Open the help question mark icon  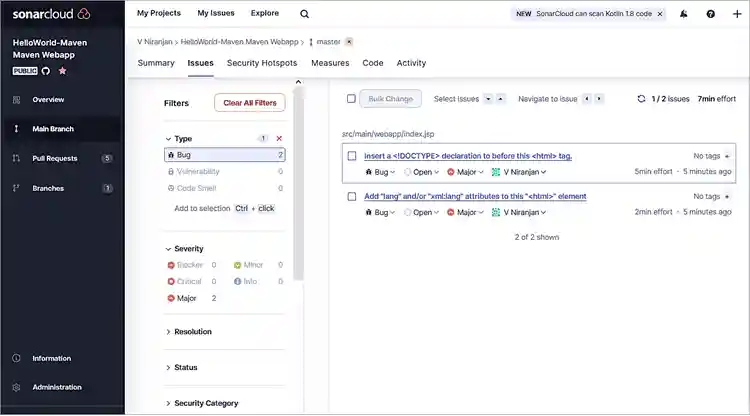[710, 14]
